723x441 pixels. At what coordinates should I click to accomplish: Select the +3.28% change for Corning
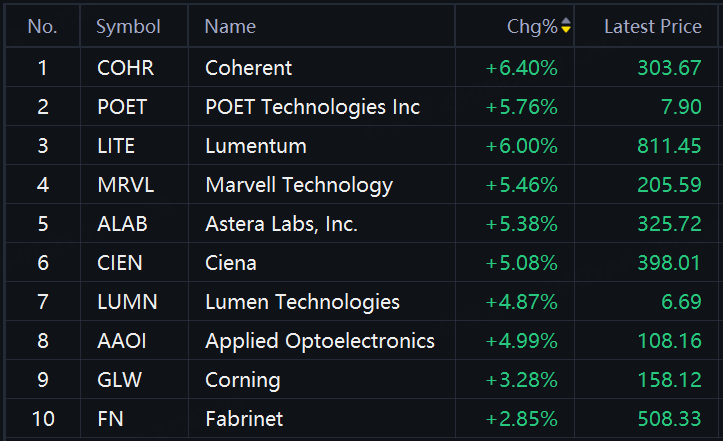pos(522,380)
